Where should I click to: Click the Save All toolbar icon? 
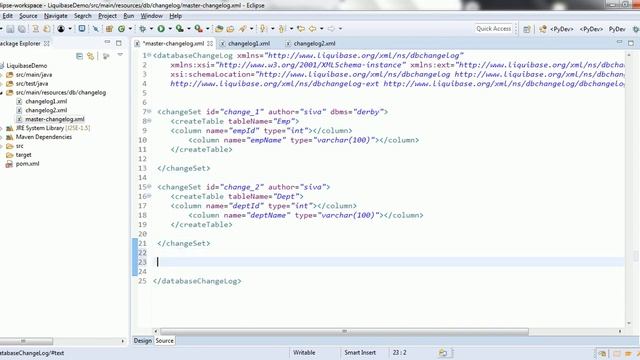pyautogui.click(x=22, y=29)
